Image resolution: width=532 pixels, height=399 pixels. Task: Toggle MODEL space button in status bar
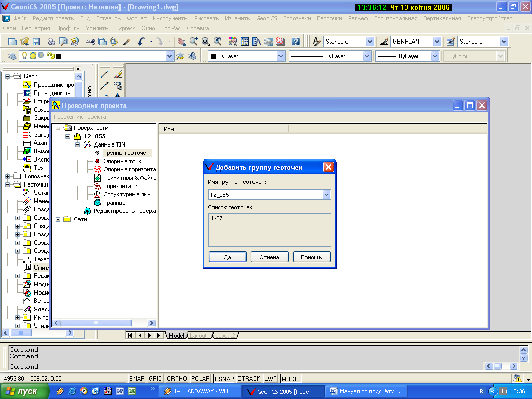291,379
